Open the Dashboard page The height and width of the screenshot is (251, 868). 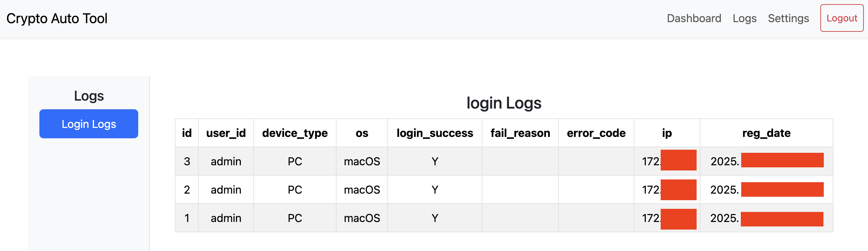point(694,19)
